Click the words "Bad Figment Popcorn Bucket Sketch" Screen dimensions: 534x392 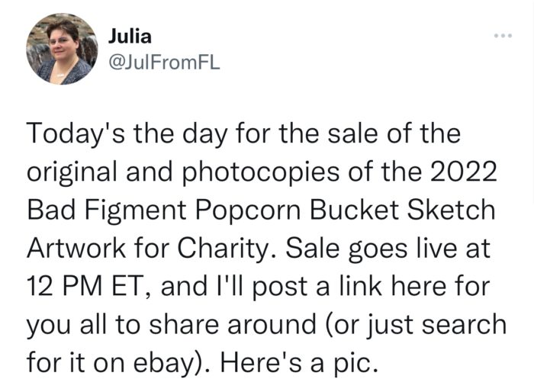click(261, 210)
